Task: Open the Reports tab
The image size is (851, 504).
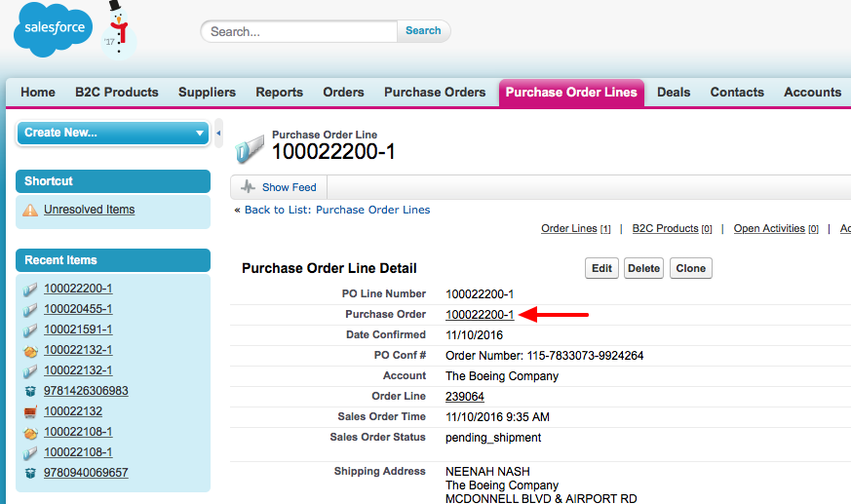Action: point(280,93)
